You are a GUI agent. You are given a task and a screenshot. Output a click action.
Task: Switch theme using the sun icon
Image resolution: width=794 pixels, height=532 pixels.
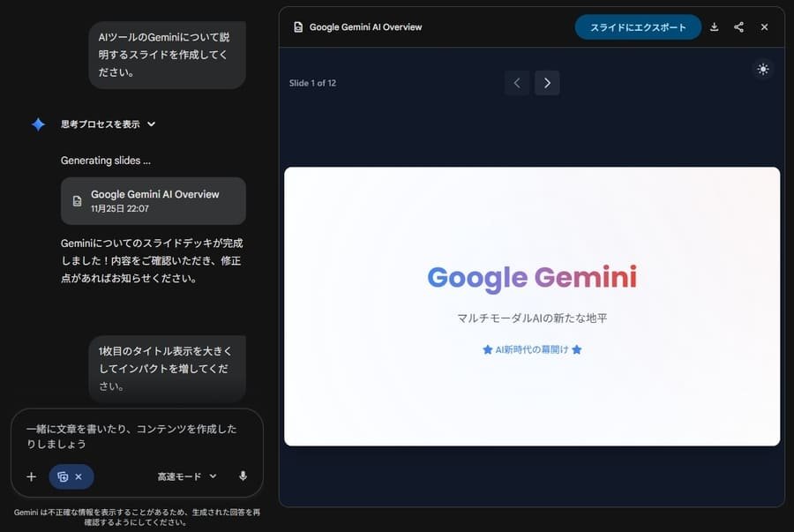763,69
